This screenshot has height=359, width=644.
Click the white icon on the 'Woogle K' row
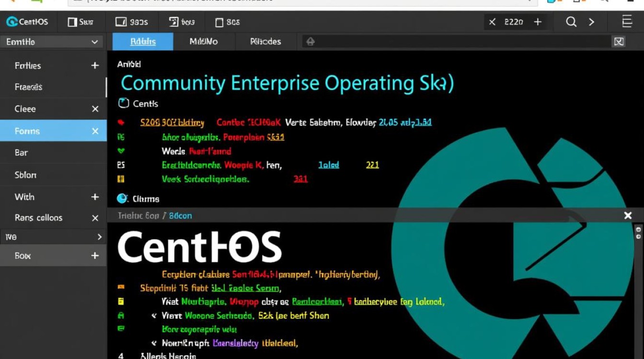pyautogui.click(x=121, y=165)
